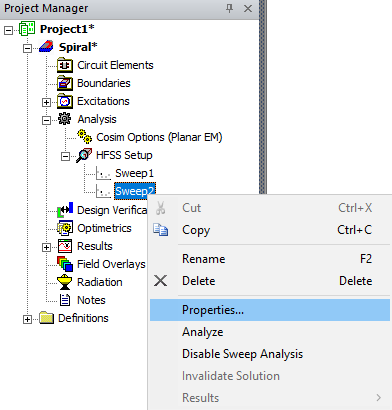Viewport: 392px width, 410px height.
Task: Open Properties... for Sweep2
Action: (x=270, y=310)
